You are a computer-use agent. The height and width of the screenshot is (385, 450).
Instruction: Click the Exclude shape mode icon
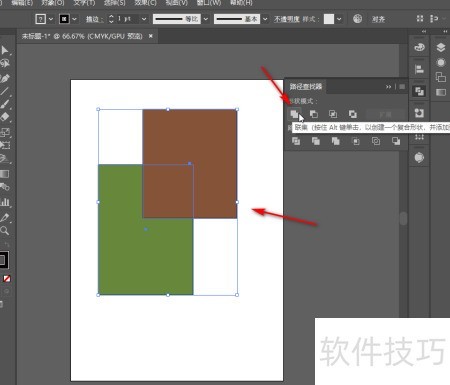click(353, 114)
